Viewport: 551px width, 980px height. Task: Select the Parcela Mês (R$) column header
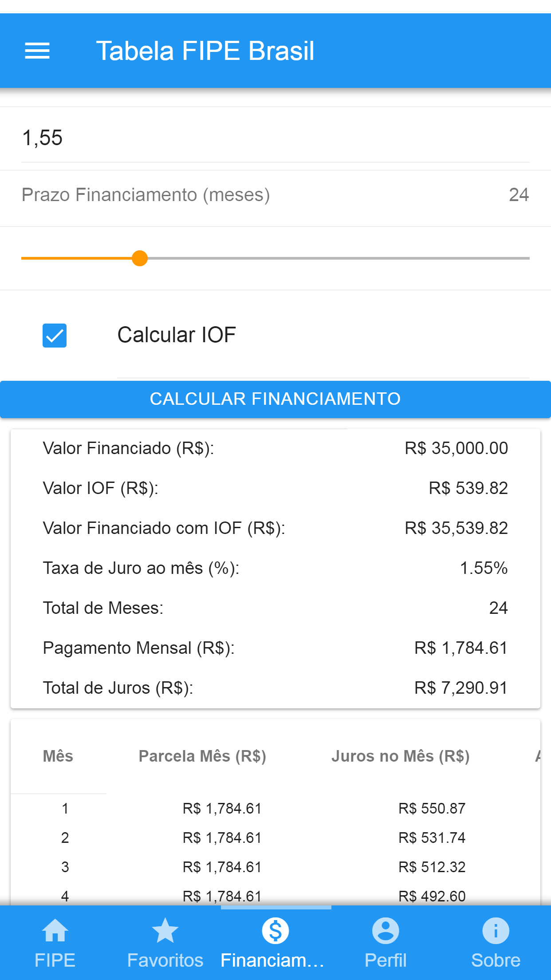click(202, 756)
